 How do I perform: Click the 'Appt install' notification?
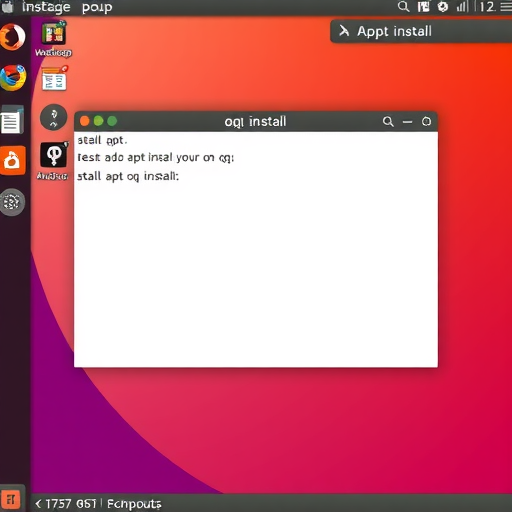point(421,31)
